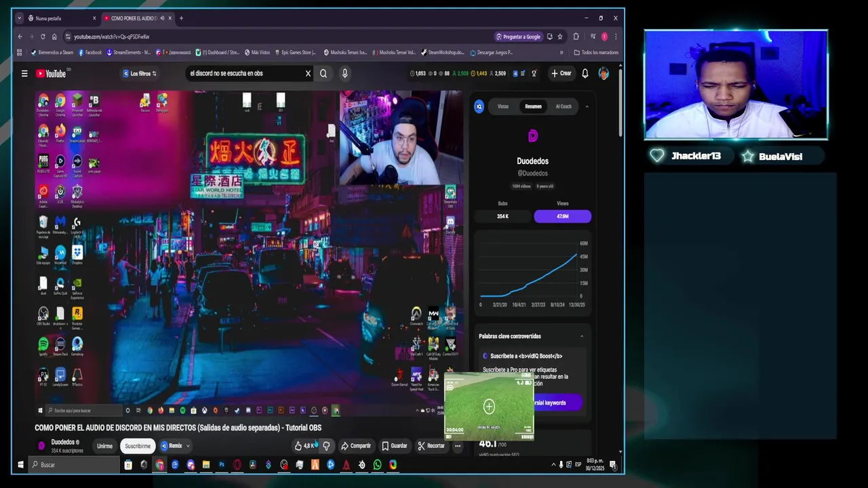Open the Todos los marcadores folder
868x488 pixels.
596,52
